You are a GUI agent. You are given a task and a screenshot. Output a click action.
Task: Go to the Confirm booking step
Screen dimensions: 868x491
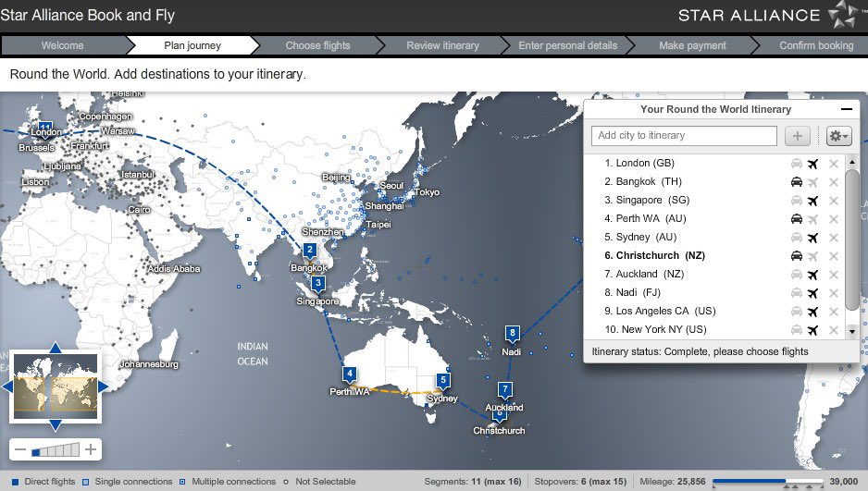tap(816, 45)
